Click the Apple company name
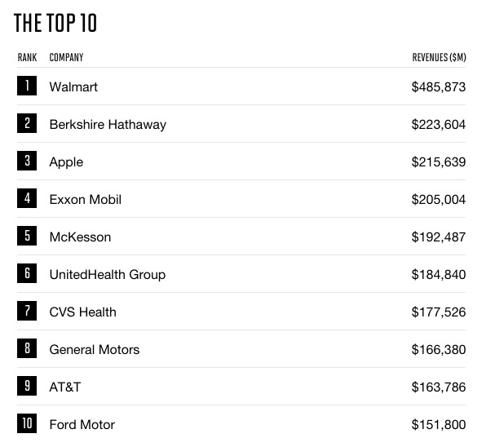The height and width of the screenshot is (447, 504). [66, 162]
